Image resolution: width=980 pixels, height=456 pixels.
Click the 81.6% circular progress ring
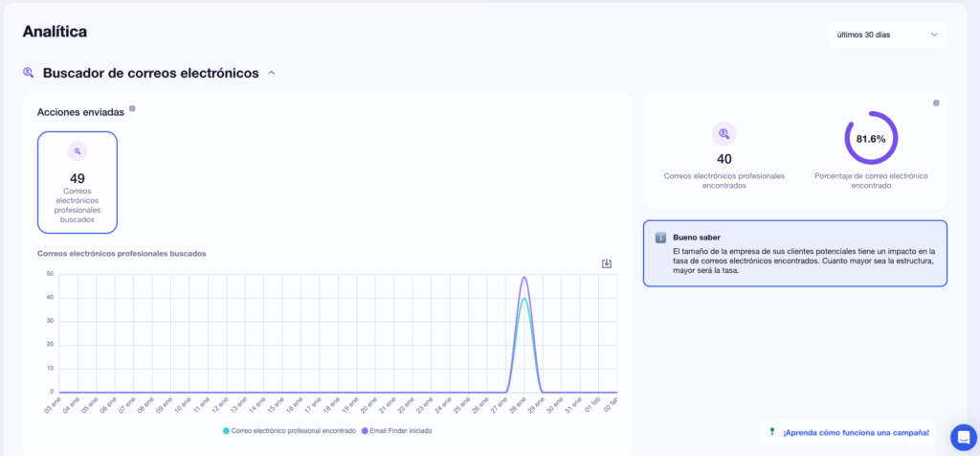click(x=871, y=139)
